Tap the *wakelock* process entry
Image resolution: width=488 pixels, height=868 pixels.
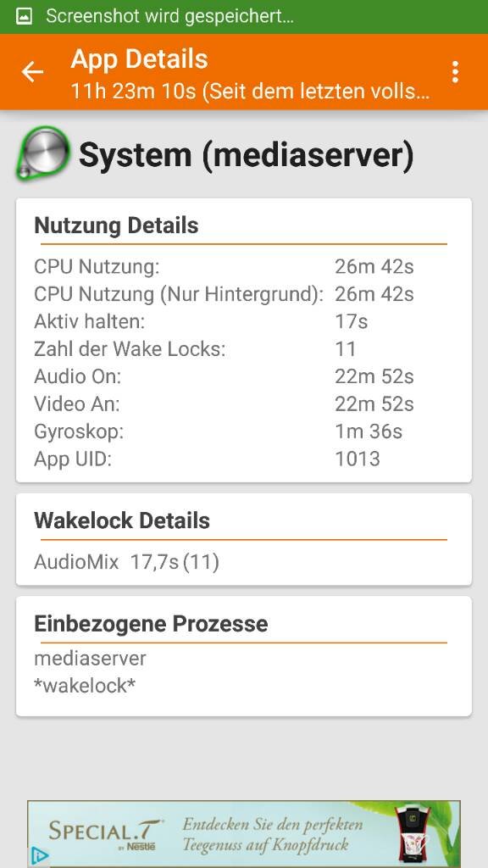point(86,686)
